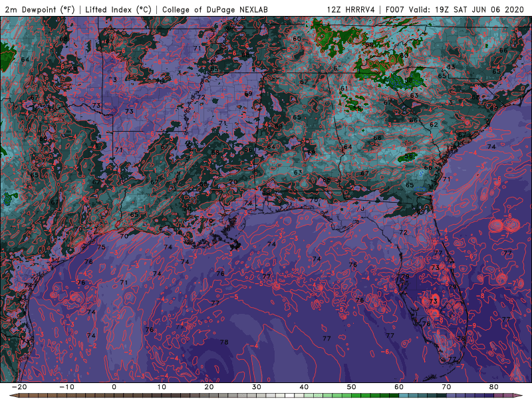Click the 'F007' forecast hour label
Viewport: 532px width, 399px height.
click(x=394, y=9)
